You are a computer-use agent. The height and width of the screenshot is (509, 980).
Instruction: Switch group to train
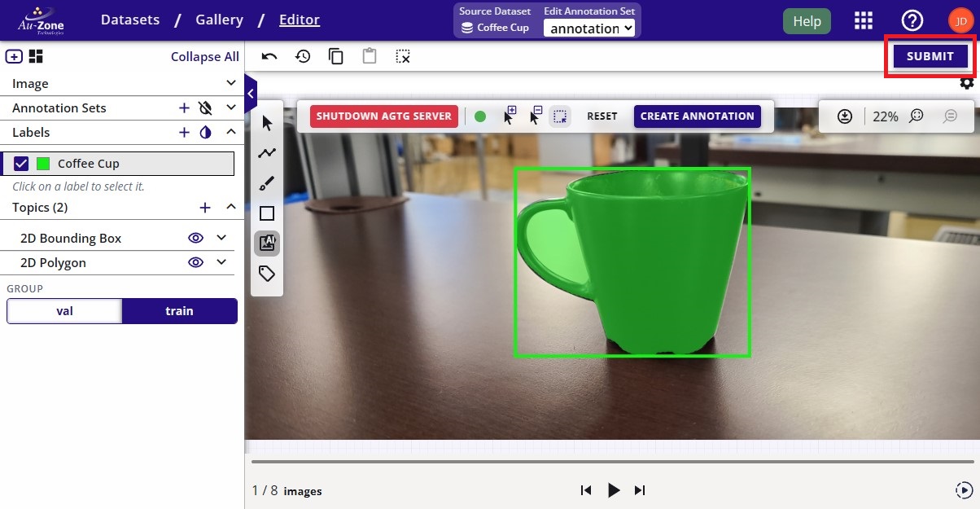click(x=180, y=310)
